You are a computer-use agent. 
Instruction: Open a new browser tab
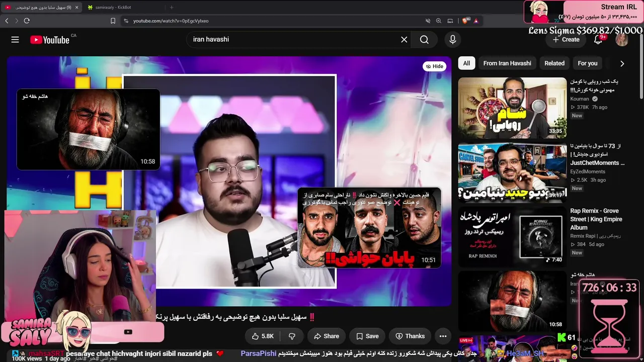172,8
